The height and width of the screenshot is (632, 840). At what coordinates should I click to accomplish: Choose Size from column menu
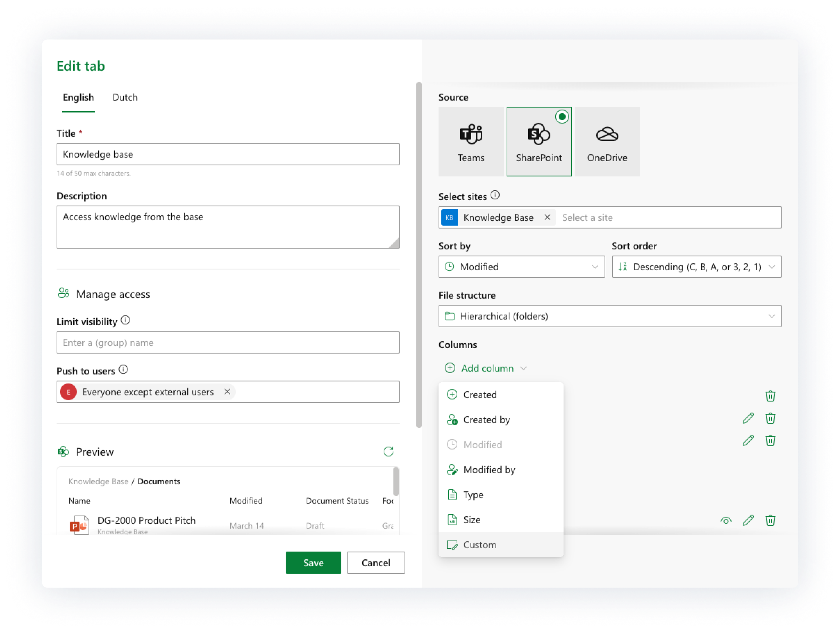(501, 520)
